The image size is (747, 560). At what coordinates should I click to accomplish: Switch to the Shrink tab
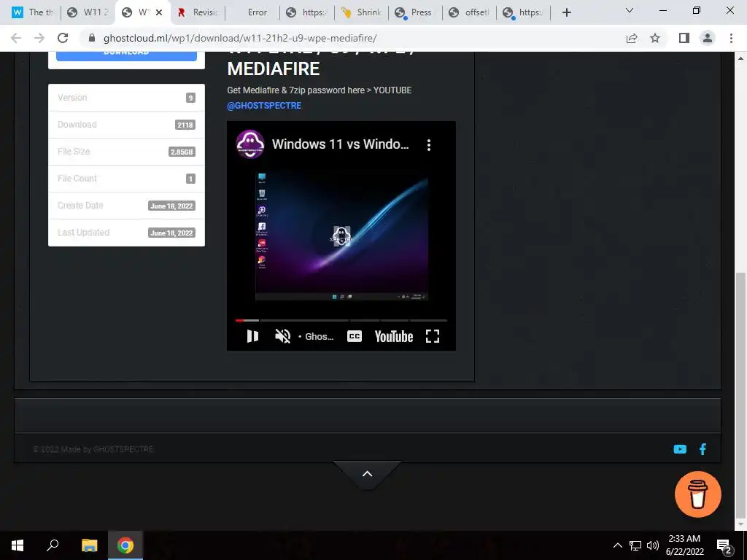(x=361, y=12)
